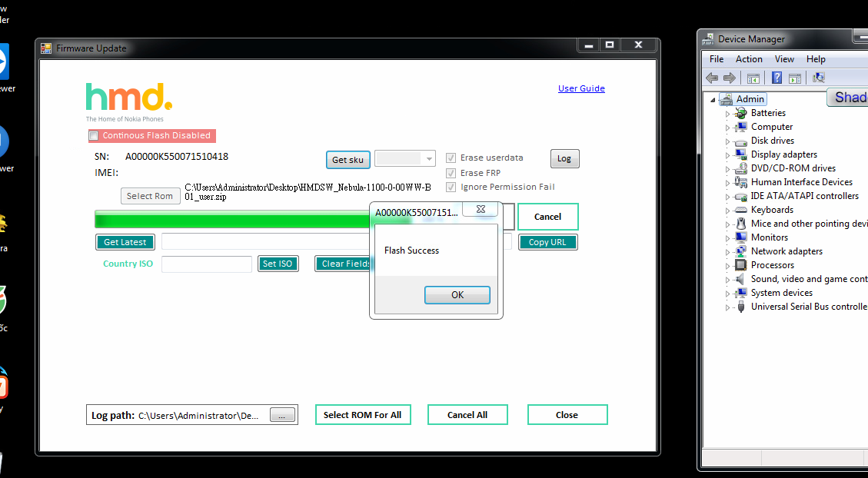This screenshot has width=868, height=478.
Task: Click the Network adapters icon
Action: (740, 251)
